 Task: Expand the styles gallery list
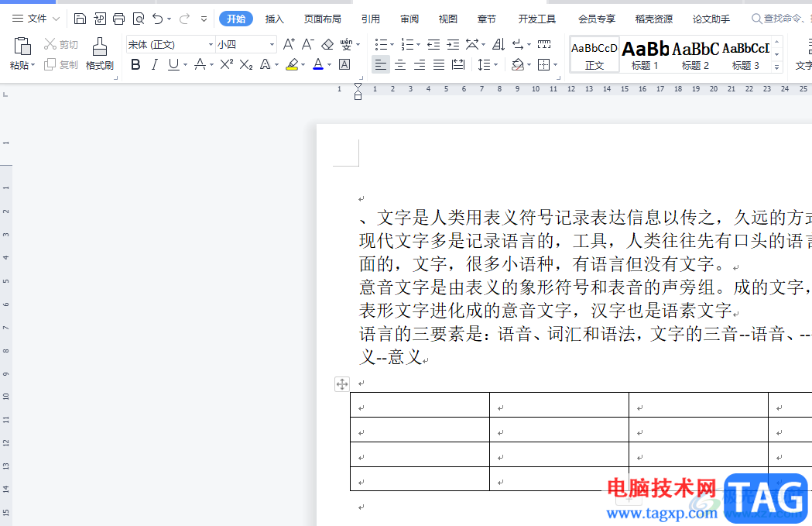pyautogui.click(x=776, y=67)
